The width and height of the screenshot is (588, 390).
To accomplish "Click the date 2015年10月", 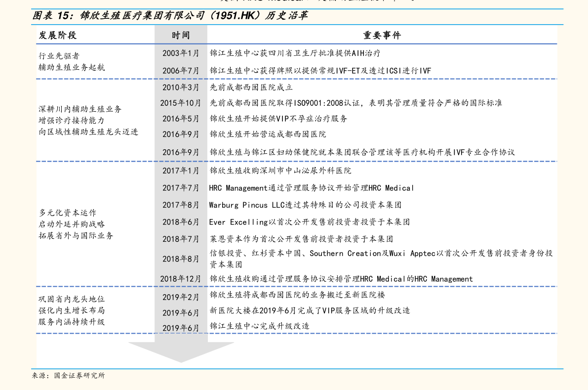I will tap(181, 103).
